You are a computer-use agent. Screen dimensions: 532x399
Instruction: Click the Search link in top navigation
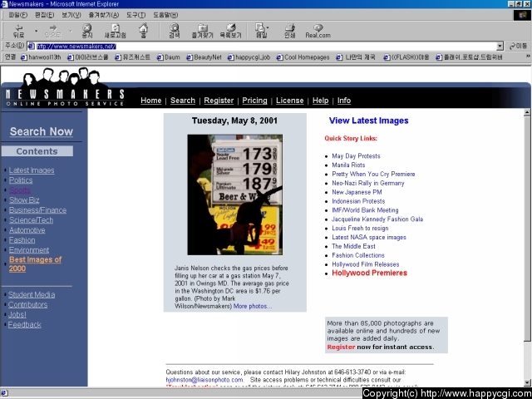(x=183, y=101)
